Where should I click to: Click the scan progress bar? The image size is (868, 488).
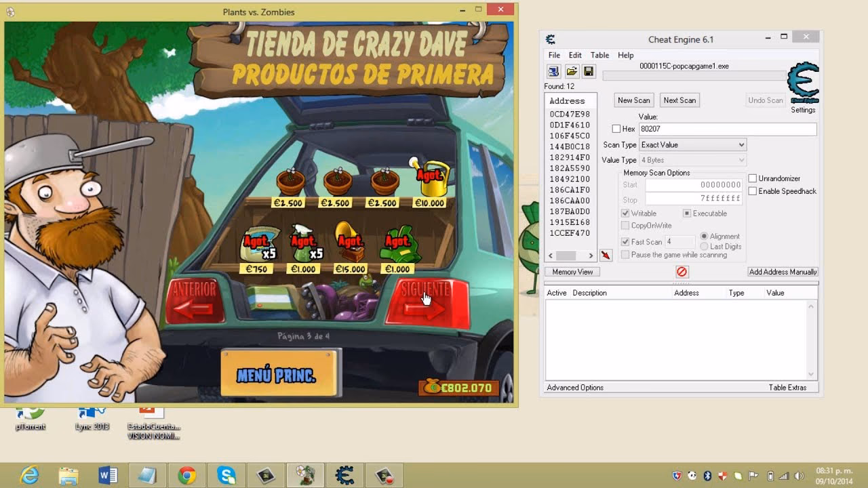point(694,76)
